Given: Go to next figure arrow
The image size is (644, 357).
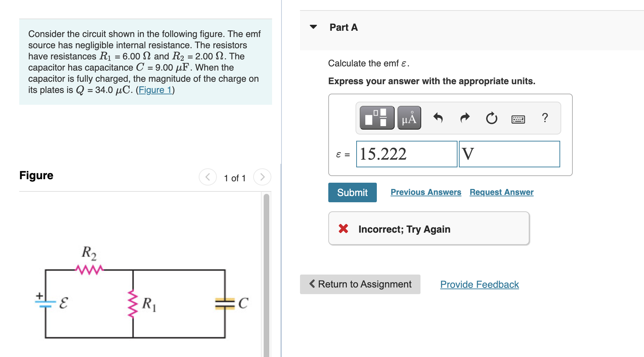Looking at the screenshot, I should (262, 177).
